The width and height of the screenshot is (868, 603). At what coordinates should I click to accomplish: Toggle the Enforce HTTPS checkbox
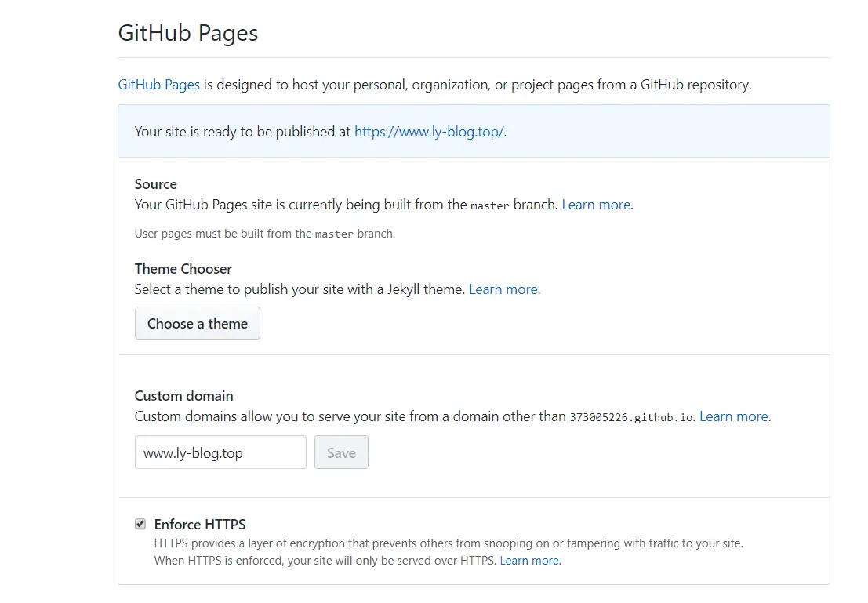[140, 524]
